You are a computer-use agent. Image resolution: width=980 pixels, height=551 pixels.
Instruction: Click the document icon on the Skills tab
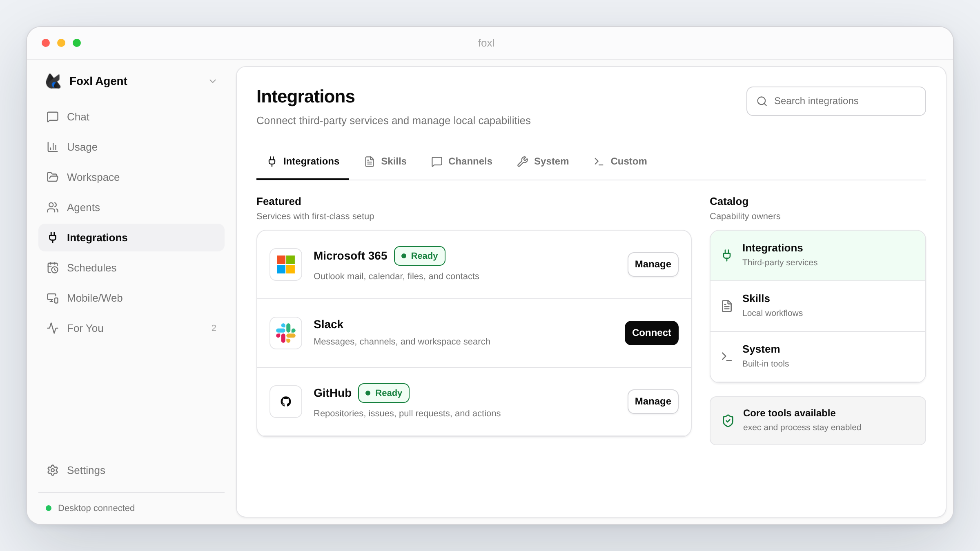click(370, 162)
